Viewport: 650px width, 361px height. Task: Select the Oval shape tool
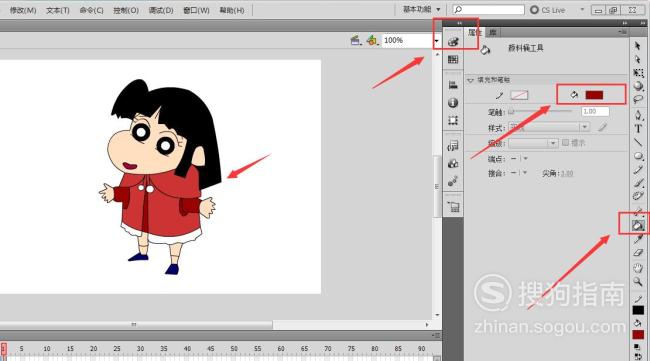(x=638, y=156)
